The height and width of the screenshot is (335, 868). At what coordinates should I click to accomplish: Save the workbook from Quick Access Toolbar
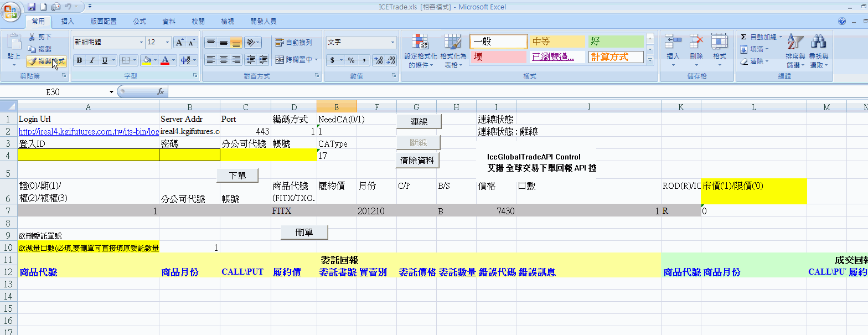pos(32,7)
